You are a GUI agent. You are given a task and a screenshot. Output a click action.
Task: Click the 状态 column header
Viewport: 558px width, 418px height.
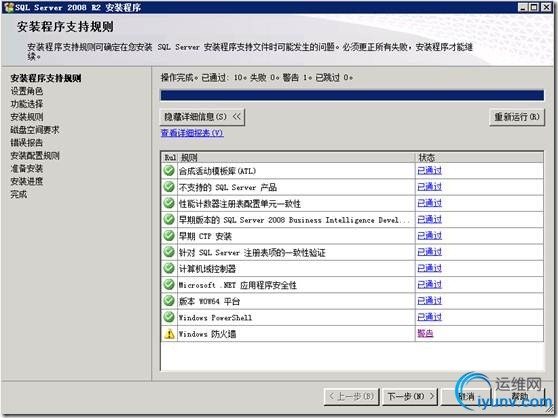pyautogui.click(x=479, y=158)
